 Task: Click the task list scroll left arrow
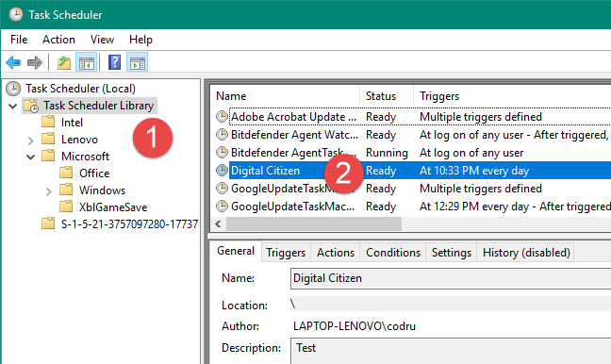[x=218, y=224]
